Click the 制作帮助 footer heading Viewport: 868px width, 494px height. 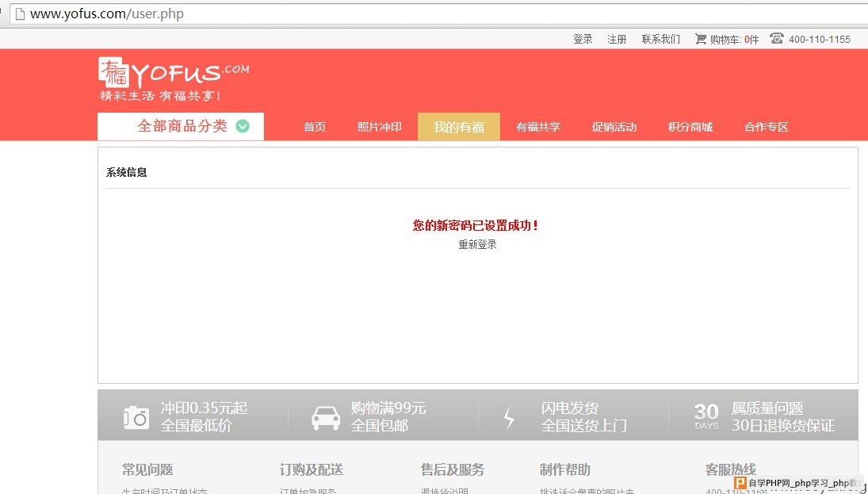coord(564,469)
